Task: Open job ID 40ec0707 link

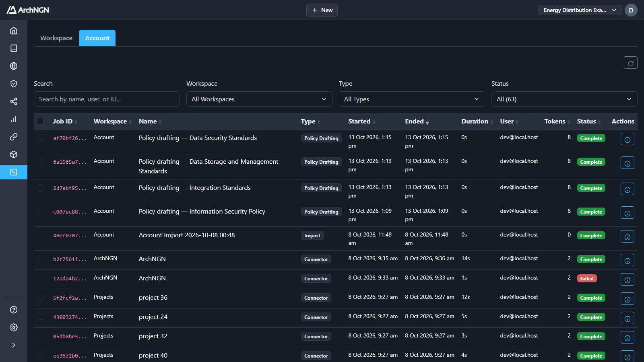Action: 70,235
